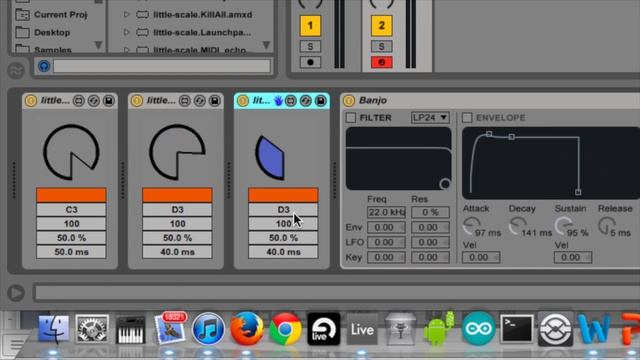Image resolution: width=640 pixels, height=360 pixels.
Task: Click the Release knob showing 5 ms
Action: [607, 226]
